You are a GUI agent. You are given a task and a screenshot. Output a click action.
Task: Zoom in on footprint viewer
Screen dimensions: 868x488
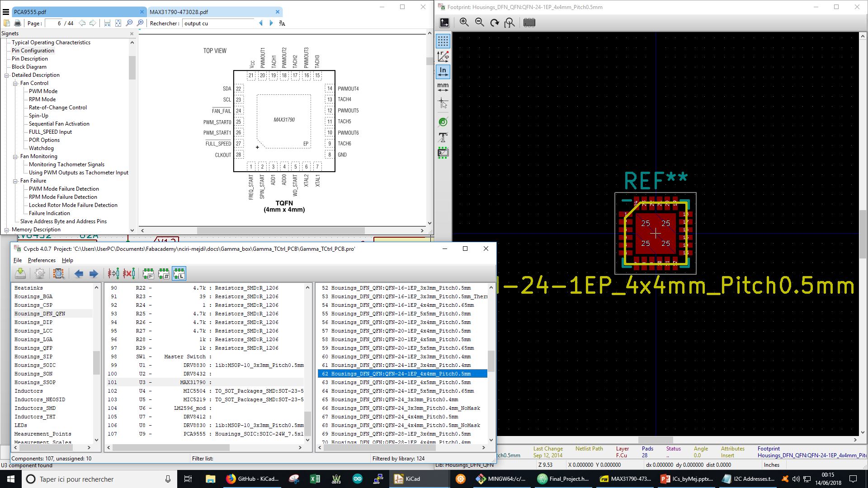[464, 23]
